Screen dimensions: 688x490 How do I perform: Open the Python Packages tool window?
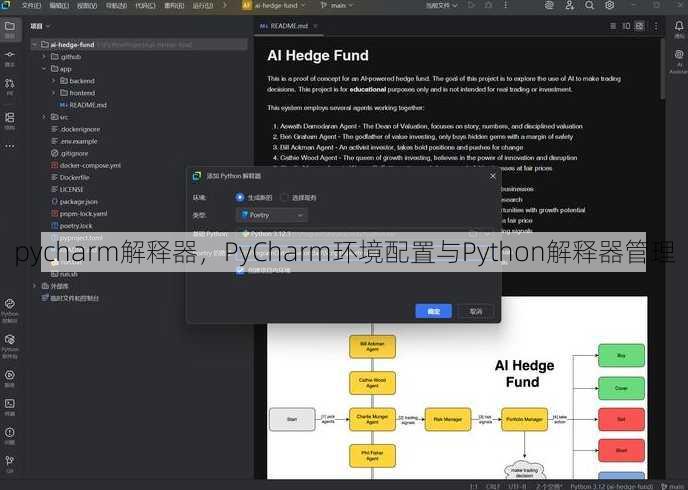[x=10, y=340]
